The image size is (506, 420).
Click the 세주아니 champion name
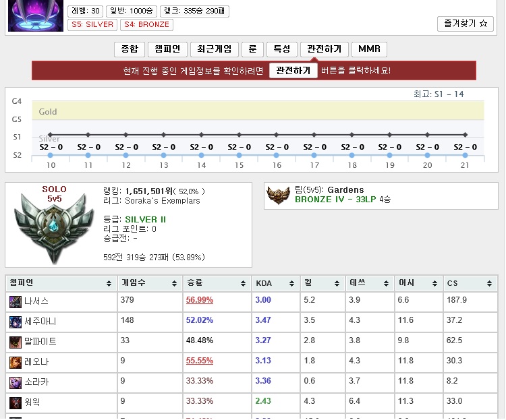[x=40, y=322]
